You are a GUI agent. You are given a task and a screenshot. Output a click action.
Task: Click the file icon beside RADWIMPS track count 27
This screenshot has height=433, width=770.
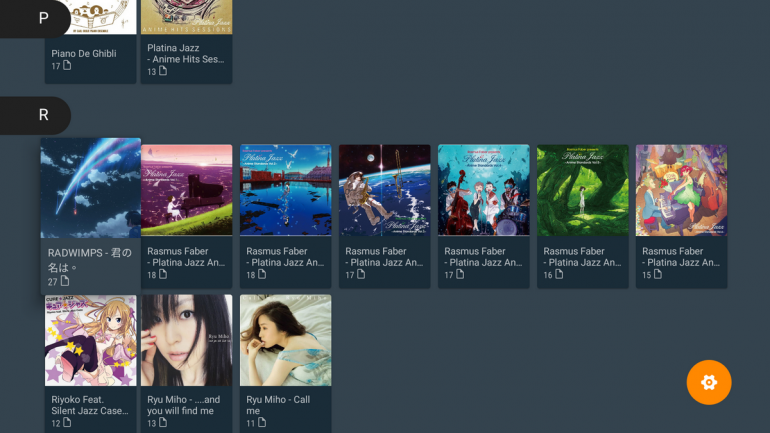point(66,282)
